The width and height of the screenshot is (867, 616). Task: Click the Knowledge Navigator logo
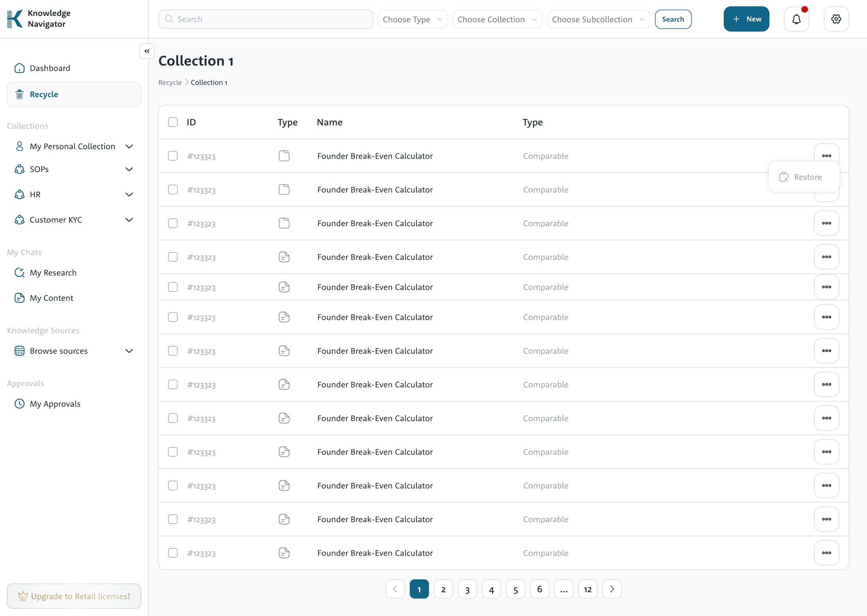(39, 19)
